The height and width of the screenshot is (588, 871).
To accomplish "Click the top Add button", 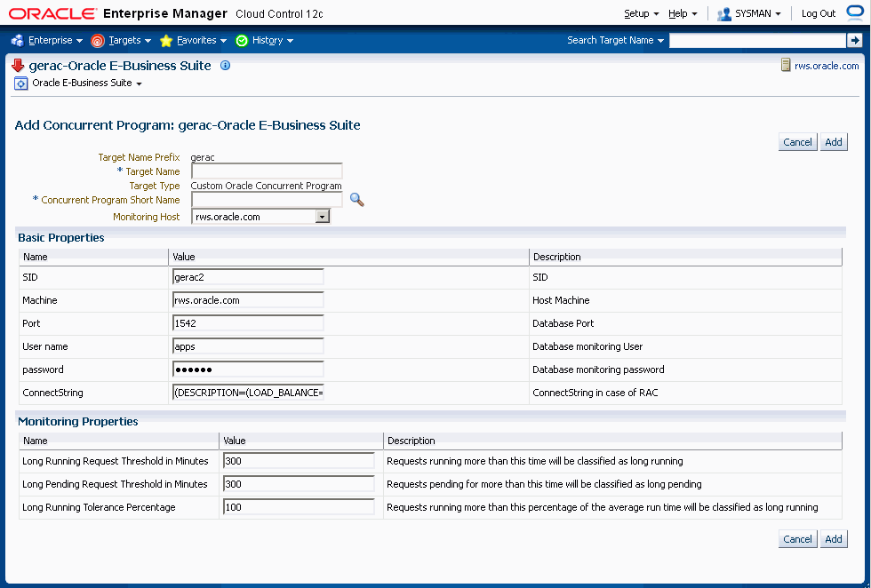I will [x=834, y=142].
